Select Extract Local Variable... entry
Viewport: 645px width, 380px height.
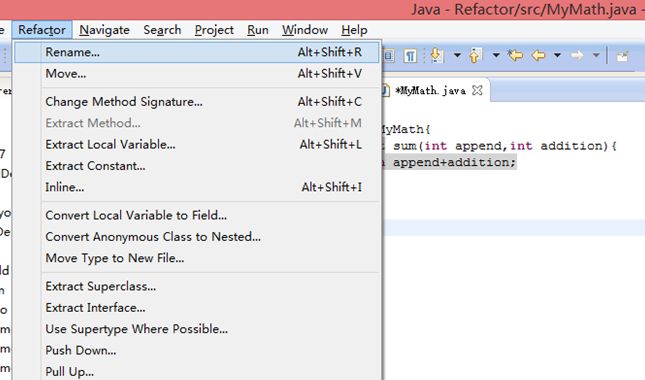click(197, 144)
